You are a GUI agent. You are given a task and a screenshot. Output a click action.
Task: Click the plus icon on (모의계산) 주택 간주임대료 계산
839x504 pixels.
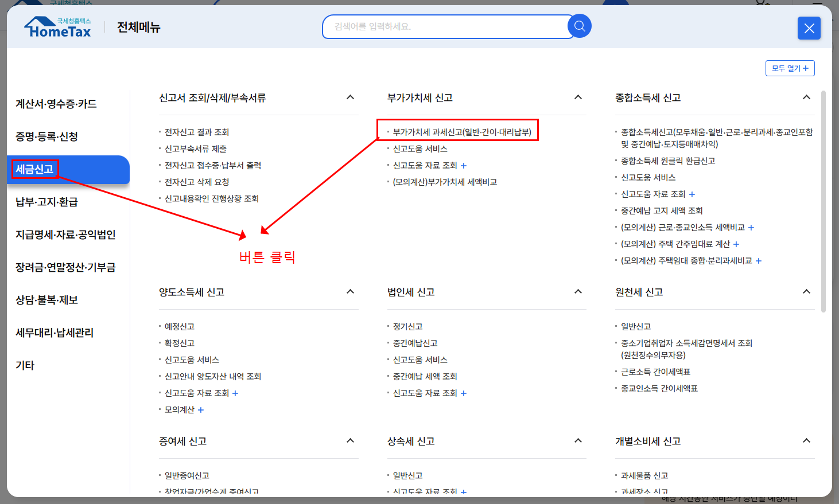pyautogui.click(x=736, y=244)
